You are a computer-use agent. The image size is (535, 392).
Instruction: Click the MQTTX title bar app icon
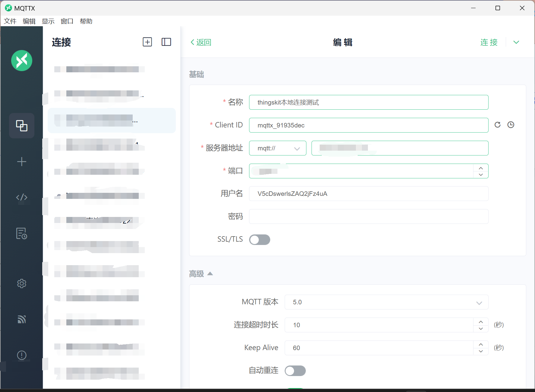click(x=8, y=8)
